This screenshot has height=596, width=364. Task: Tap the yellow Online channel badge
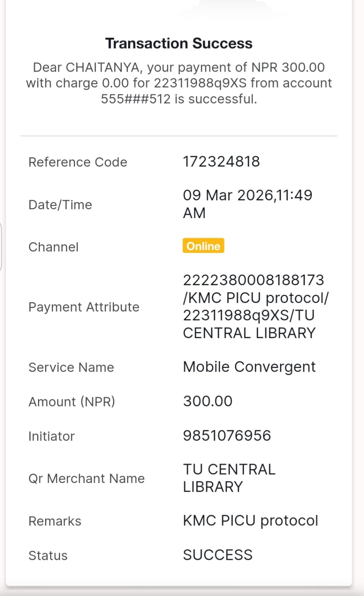click(203, 246)
